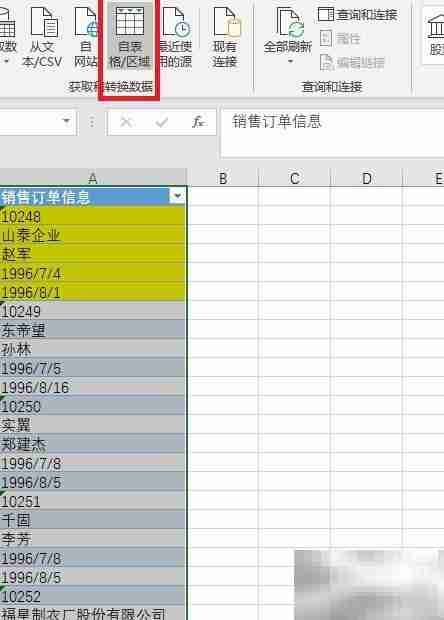This screenshot has width=444, height=620.
Task: Click Edit Links (编辑链接) option
Action: tap(352, 62)
